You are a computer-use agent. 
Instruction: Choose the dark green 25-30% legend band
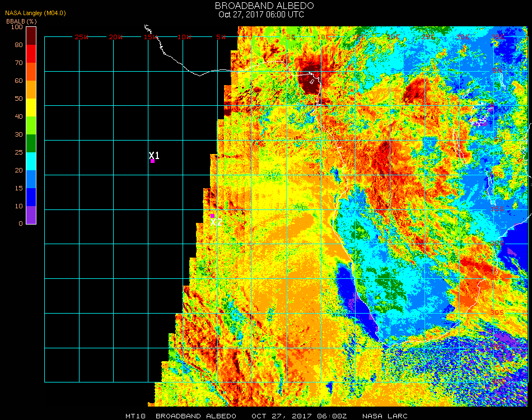pos(31,143)
